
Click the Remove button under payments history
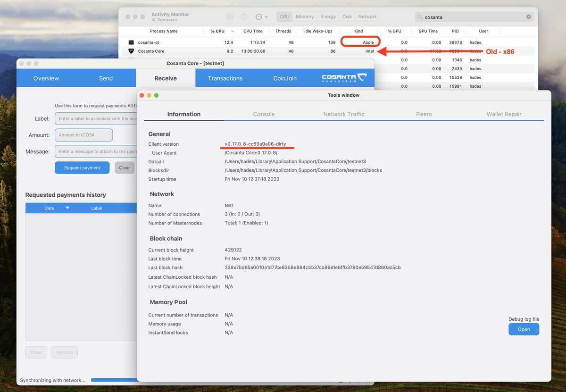[x=65, y=352]
